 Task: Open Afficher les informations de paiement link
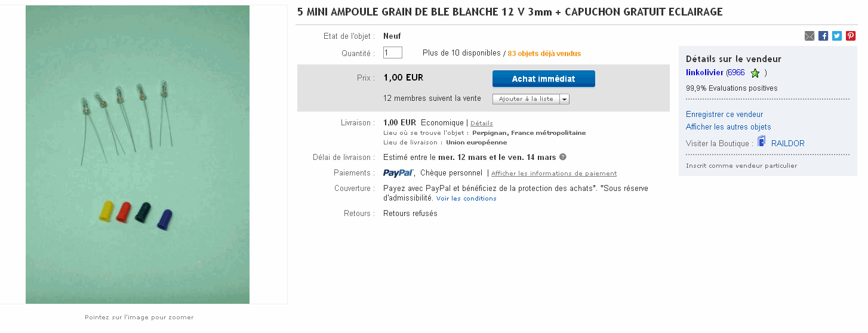tap(553, 174)
